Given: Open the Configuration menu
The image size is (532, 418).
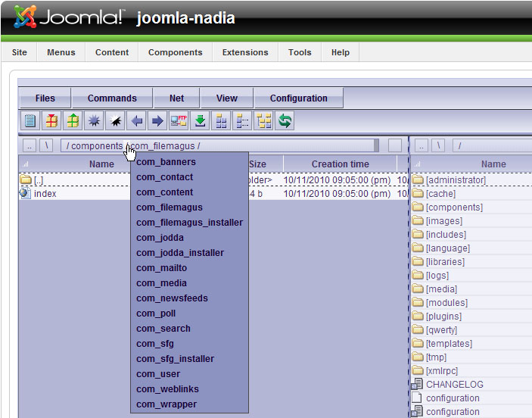Looking at the screenshot, I should (x=299, y=98).
